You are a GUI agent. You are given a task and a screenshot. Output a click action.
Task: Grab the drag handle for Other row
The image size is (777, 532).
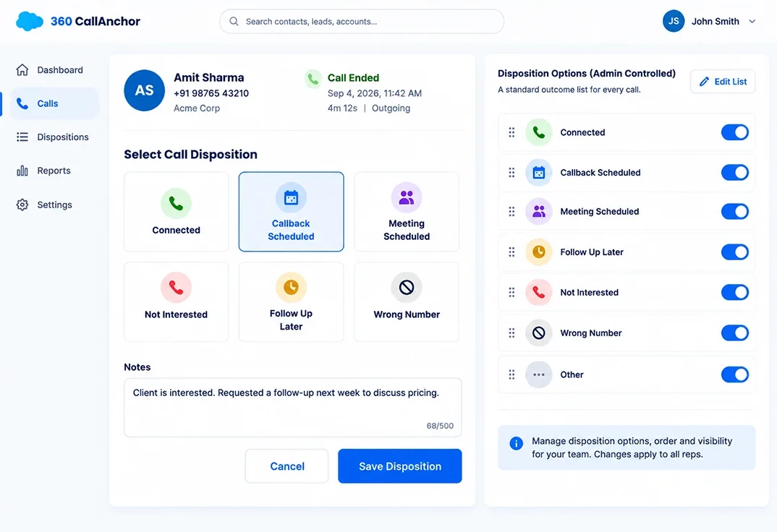point(511,374)
